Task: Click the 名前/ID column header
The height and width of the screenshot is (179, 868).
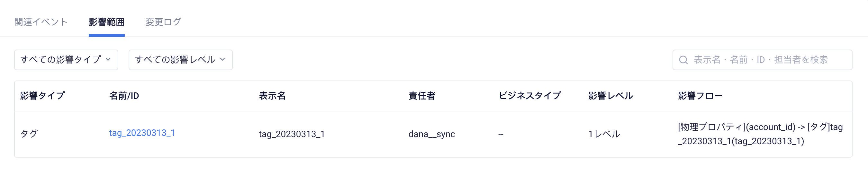Action: pos(124,96)
